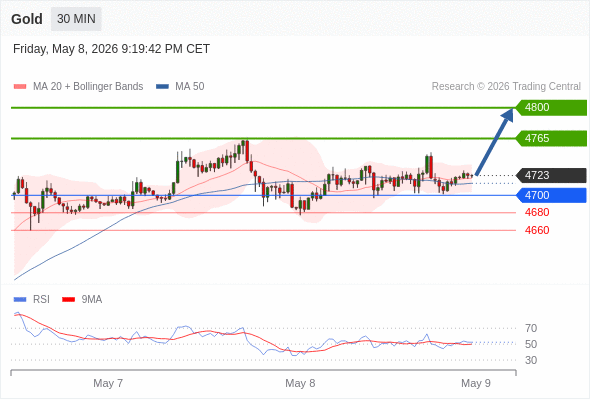
Task: Click the red 4660 support label
Action: [537, 230]
